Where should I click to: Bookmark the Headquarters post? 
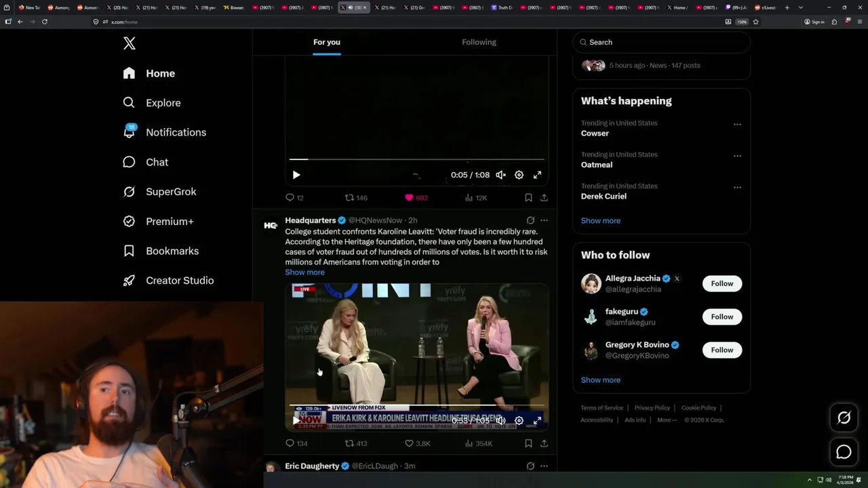pyautogui.click(x=528, y=443)
